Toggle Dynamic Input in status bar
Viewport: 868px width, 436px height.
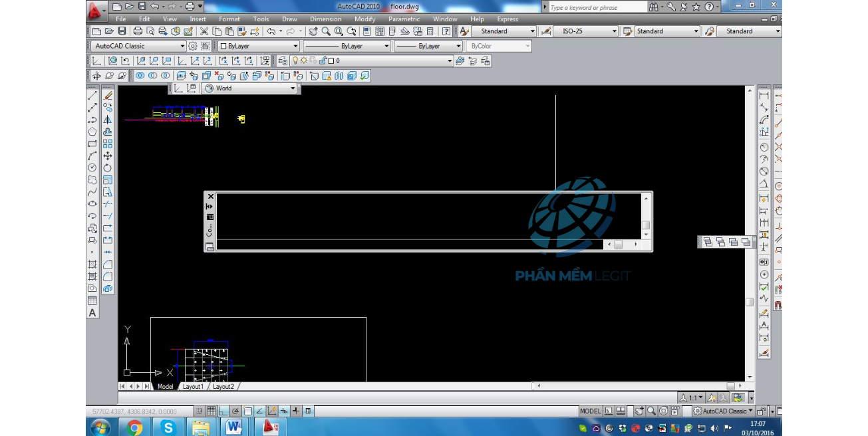[x=284, y=411]
